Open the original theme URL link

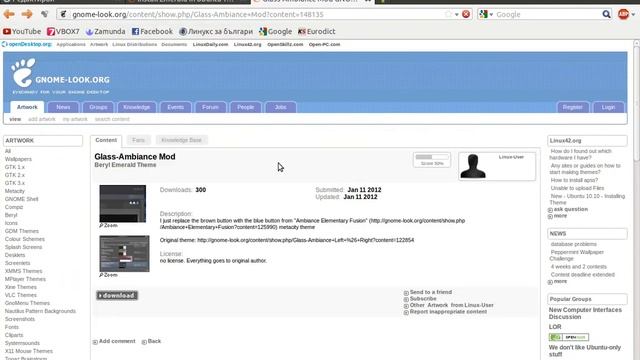(306, 240)
